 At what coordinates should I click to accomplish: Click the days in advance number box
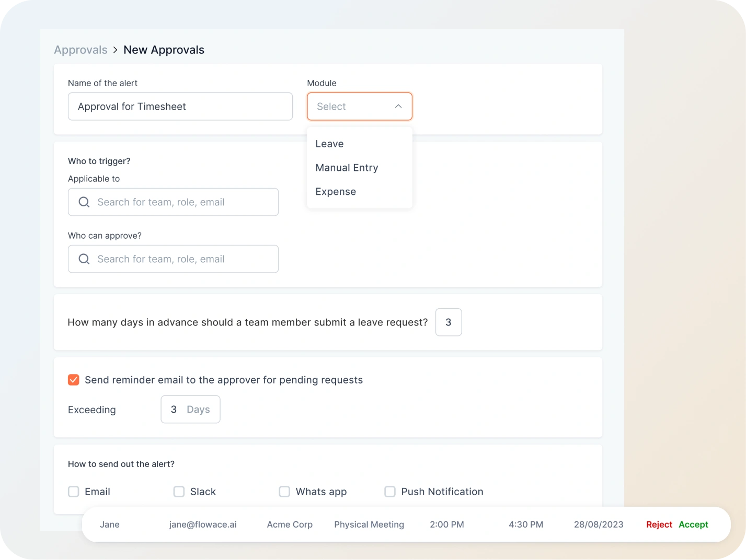point(448,322)
